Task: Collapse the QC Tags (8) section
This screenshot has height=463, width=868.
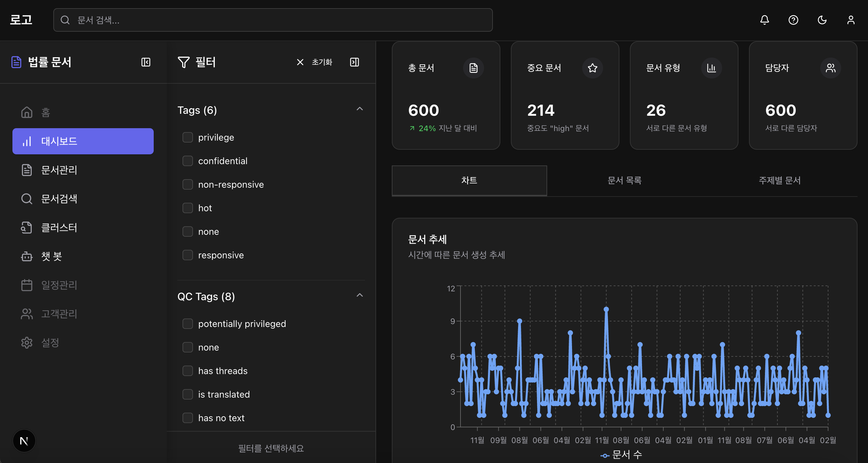Action: [359, 295]
